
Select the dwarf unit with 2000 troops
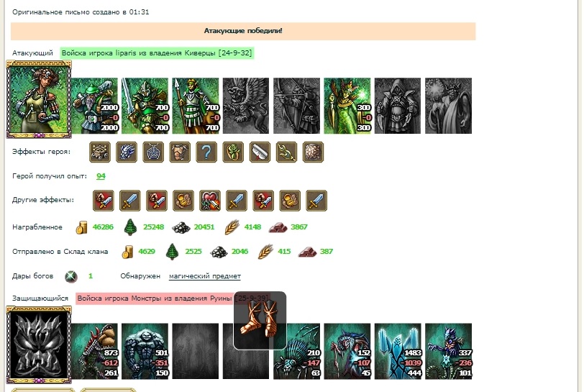pos(94,106)
